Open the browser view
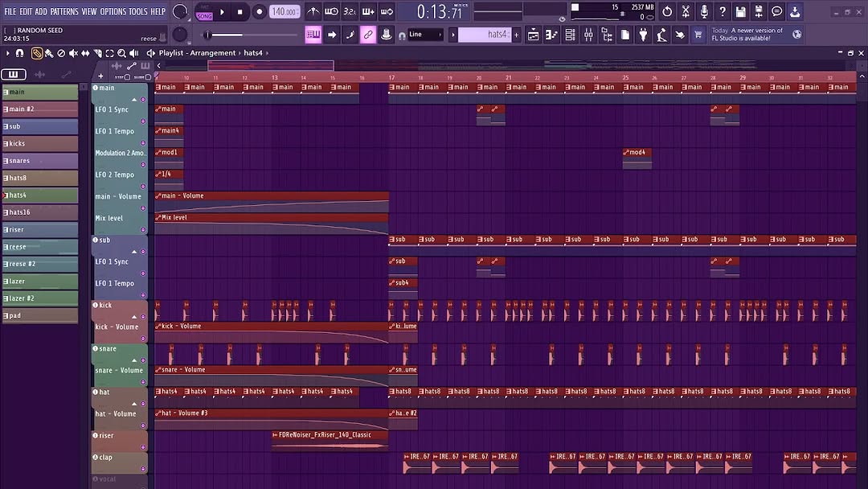The image size is (868, 489). coord(607,35)
